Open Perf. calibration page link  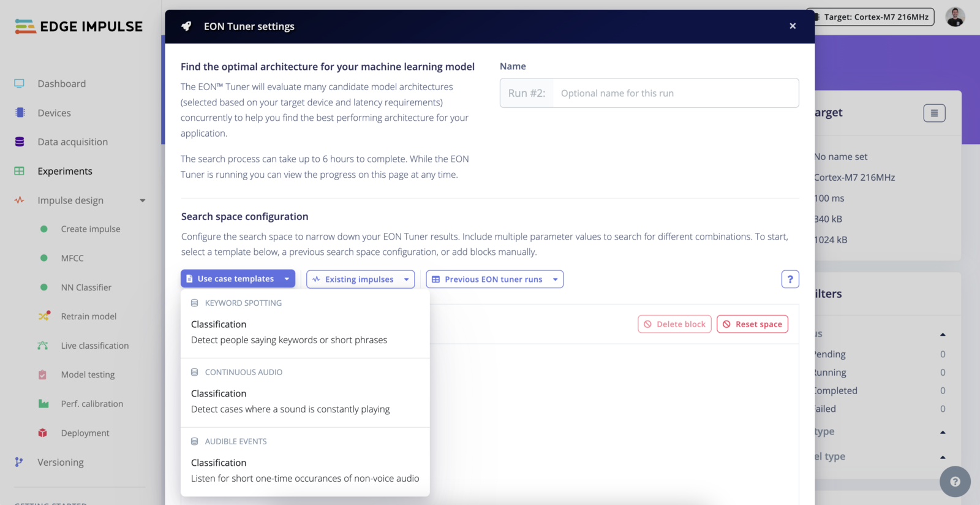92,404
